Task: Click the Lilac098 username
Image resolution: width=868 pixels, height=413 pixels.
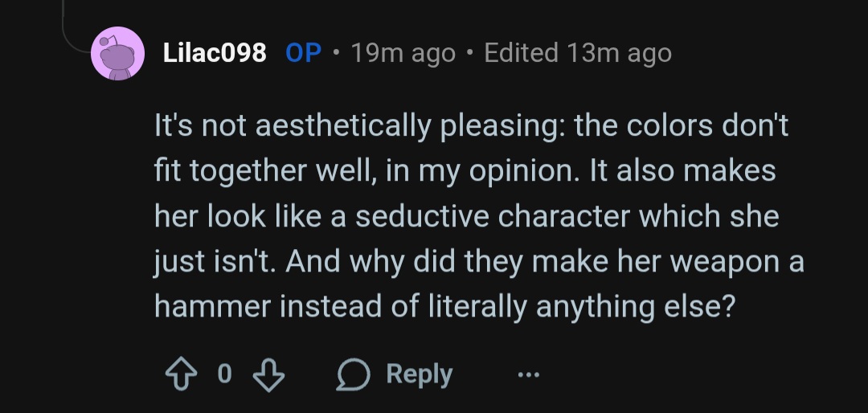Action: (215, 53)
